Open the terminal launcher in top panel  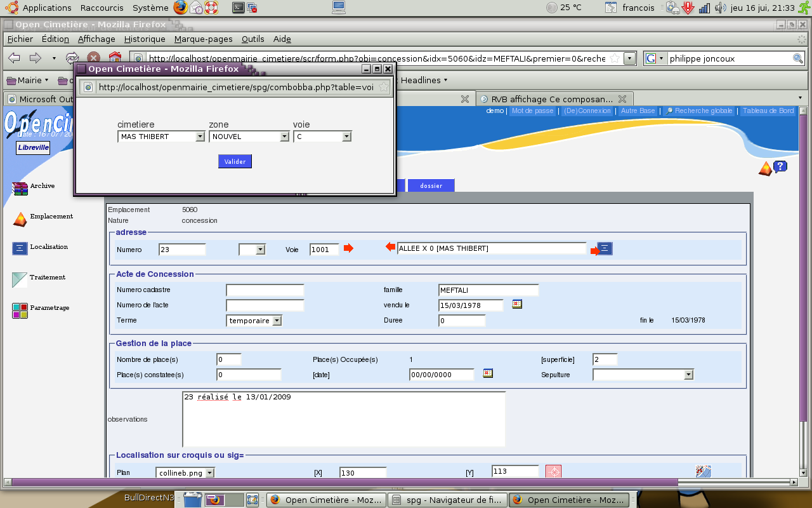239,8
